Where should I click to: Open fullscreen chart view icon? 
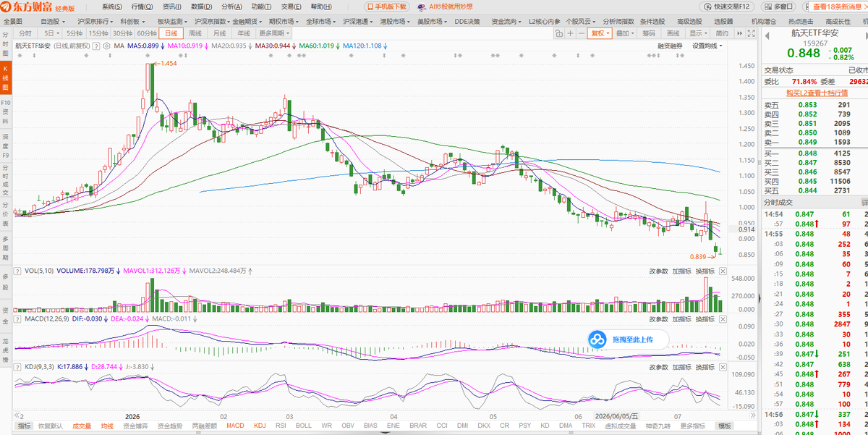click(752, 33)
